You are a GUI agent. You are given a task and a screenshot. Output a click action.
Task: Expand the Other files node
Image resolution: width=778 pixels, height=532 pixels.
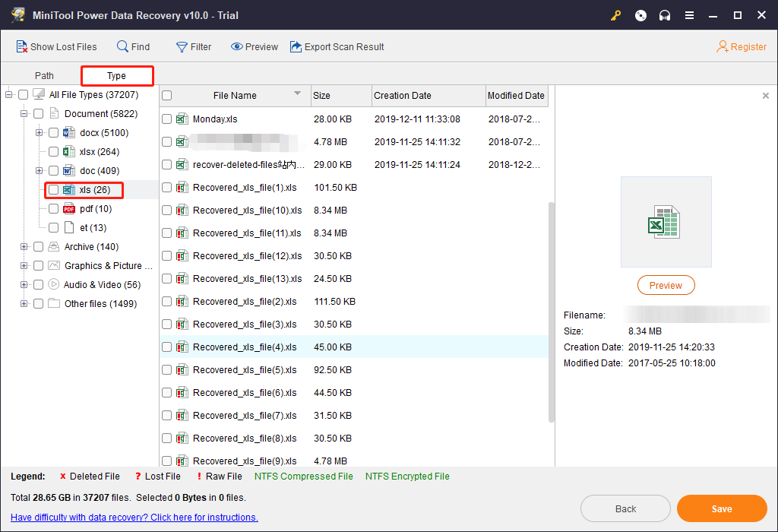[x=24, y=303]
